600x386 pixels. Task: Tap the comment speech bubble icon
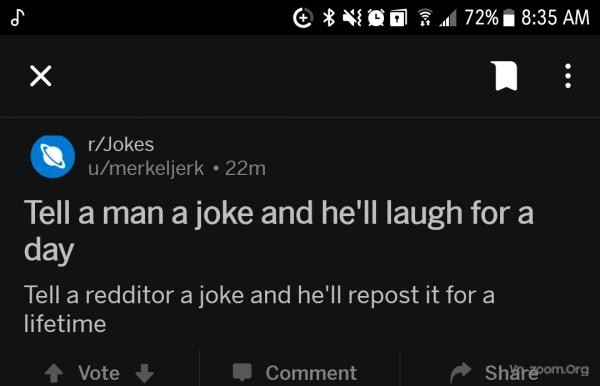click(242, 372)
